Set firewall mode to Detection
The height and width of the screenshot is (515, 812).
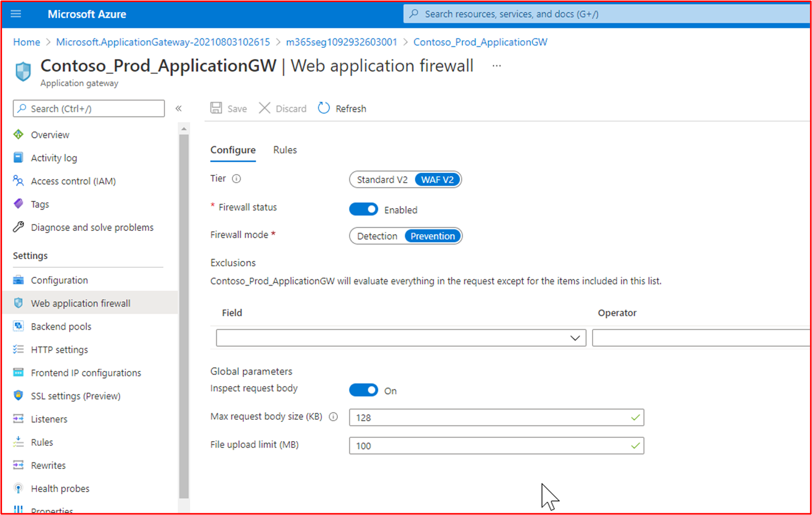coord(377,236)
